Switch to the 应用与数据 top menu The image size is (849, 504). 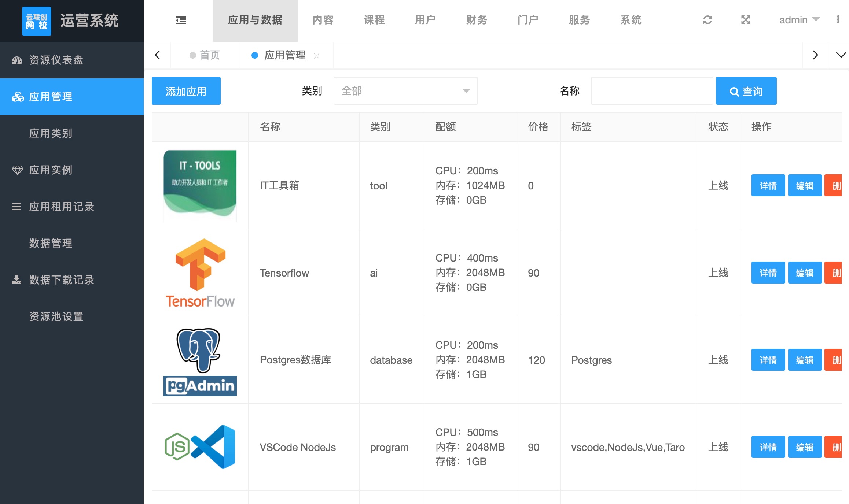(255, 21)
